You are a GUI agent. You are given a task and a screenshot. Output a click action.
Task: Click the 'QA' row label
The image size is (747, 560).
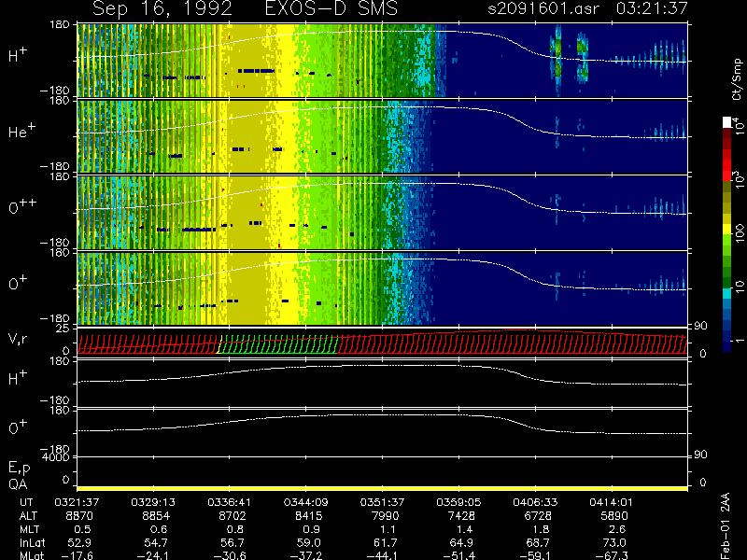coord(18,484)
